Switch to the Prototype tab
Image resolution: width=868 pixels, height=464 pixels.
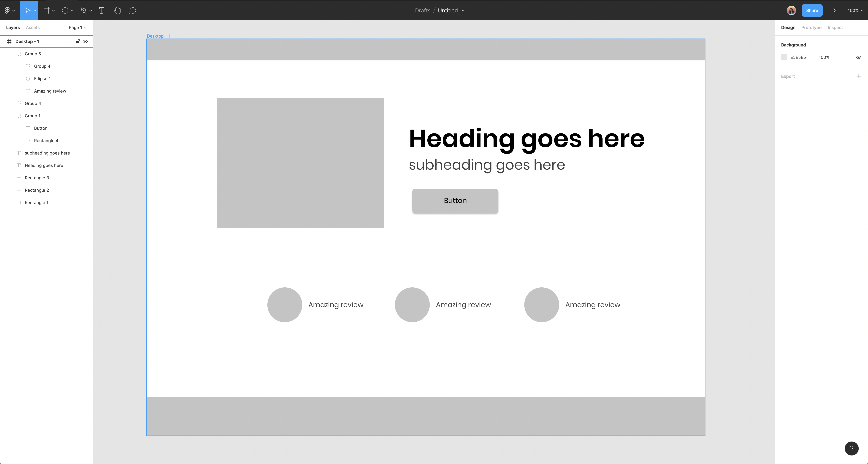coord(811,28)
